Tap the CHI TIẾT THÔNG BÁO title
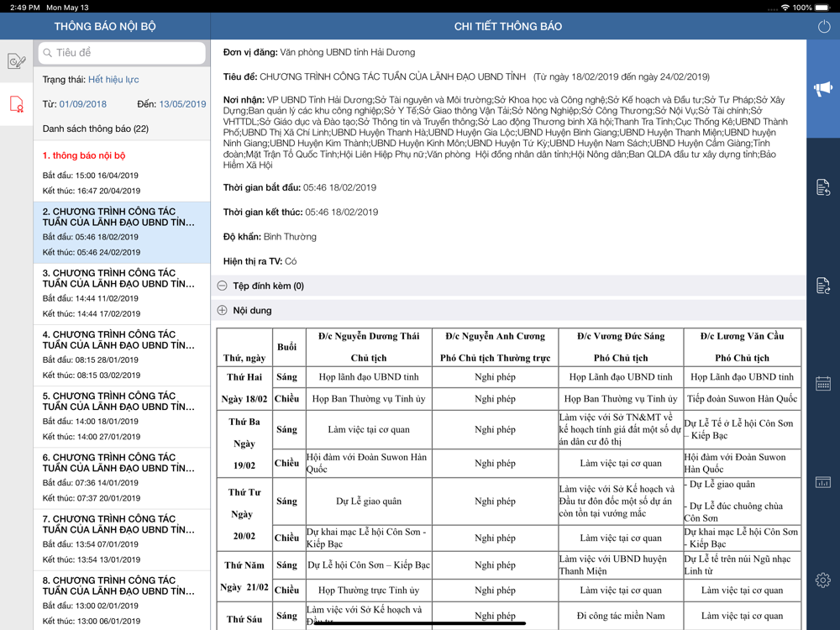This screenshot has height=630, width=840. (508, 26)
